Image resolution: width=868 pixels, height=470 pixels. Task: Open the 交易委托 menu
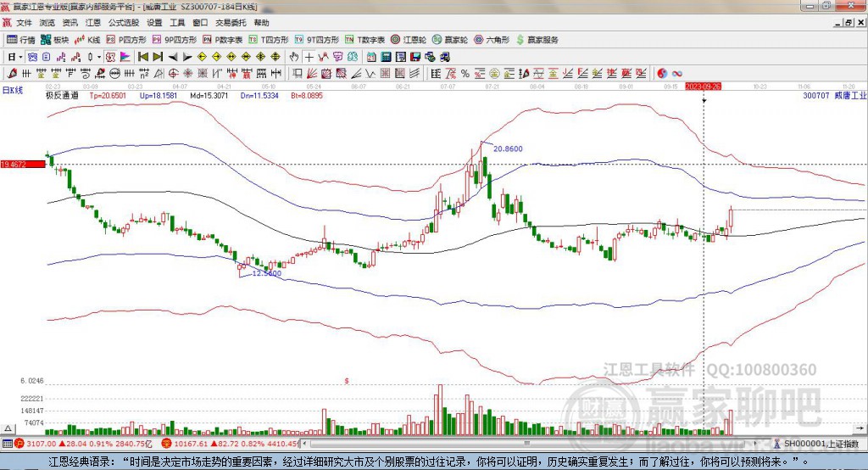[x=231, y=23]
